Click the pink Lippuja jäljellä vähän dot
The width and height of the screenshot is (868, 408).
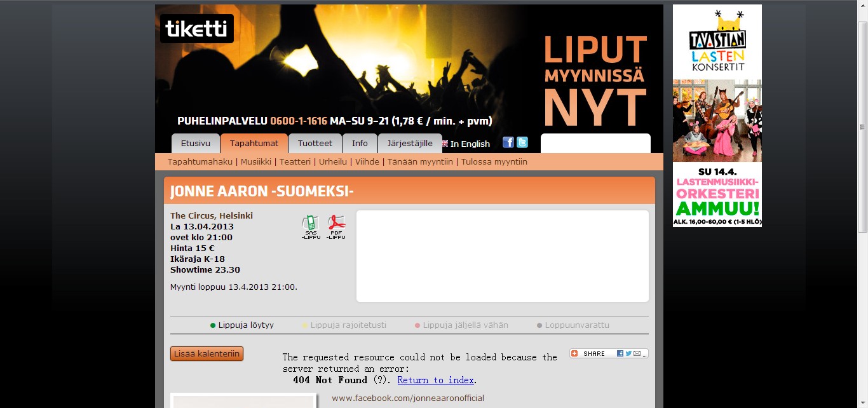(x=417, y=325)
